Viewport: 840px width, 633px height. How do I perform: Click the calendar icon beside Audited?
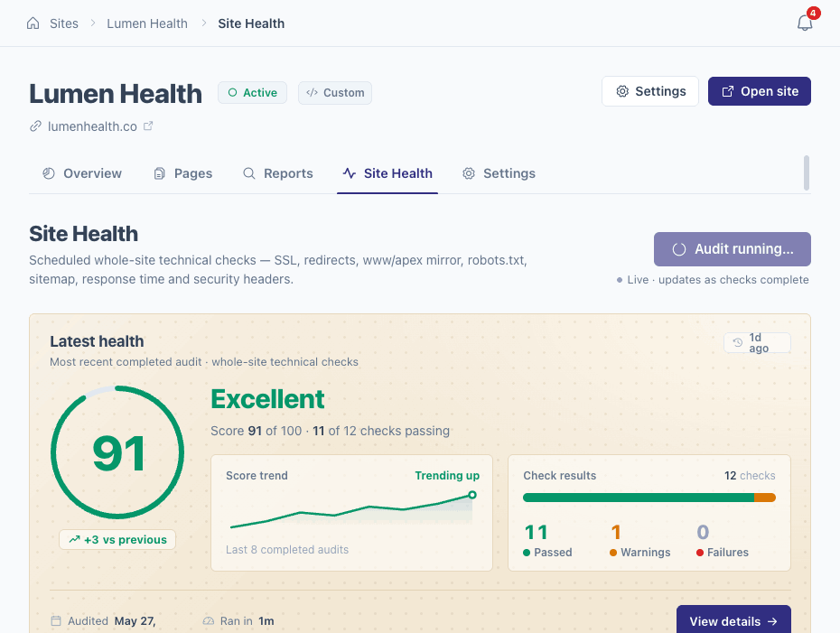[56, 620]
